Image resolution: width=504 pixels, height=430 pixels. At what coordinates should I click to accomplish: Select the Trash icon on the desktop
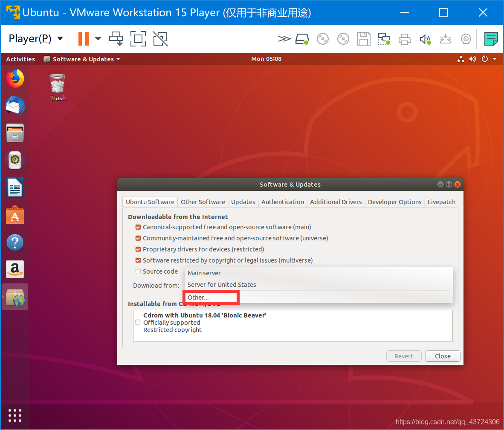pyautogui.click(x=58, y=87)
